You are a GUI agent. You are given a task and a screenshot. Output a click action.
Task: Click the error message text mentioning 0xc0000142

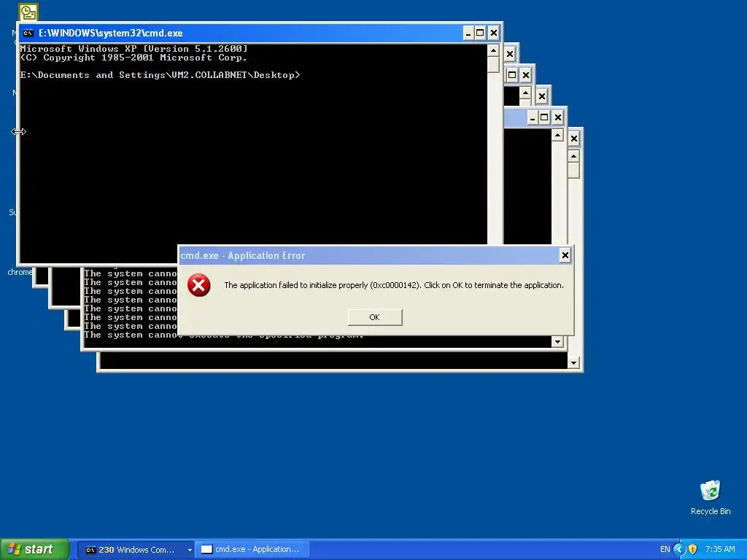(393, 285)
